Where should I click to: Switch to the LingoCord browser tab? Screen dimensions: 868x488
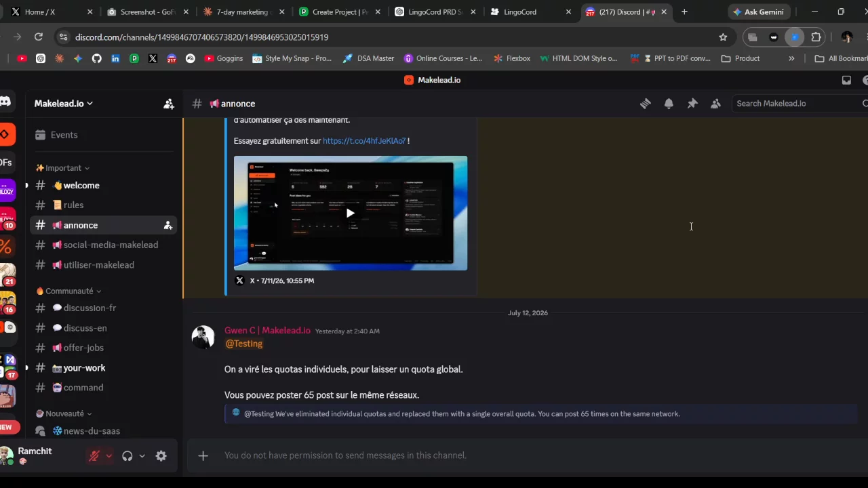pyautogui.click(x=519, y=12)
